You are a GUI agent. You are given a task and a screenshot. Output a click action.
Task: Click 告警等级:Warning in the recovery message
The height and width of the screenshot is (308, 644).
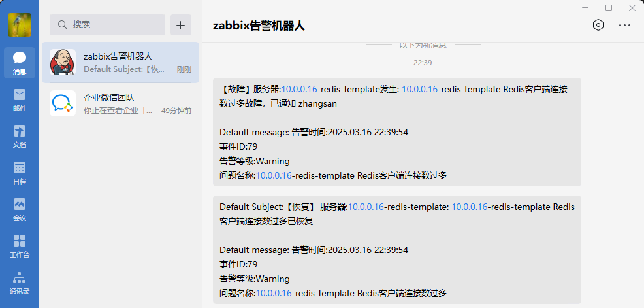[x=255, y=279]
